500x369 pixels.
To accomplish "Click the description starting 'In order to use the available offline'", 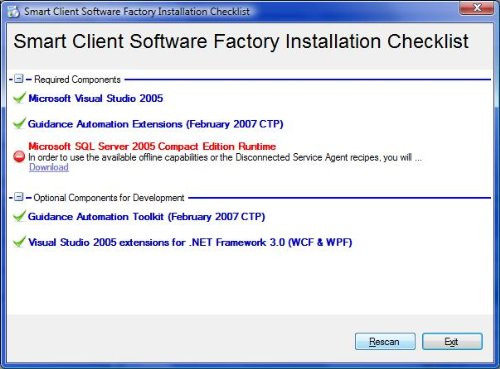I will coord(225,157).
